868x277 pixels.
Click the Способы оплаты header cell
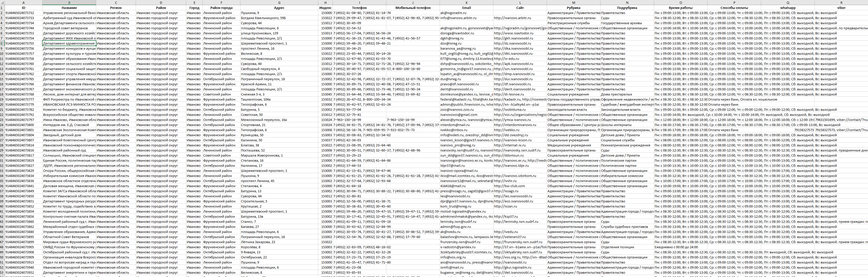pos(734,8)
